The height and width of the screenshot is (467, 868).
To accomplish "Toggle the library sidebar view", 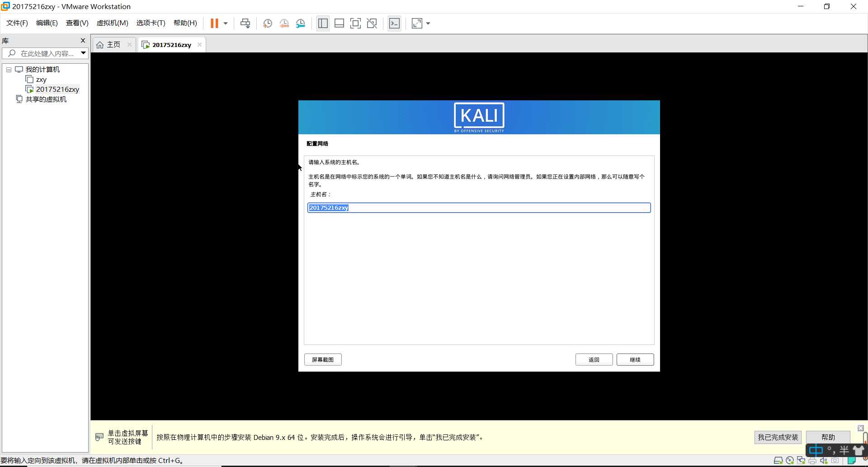I will (x=323, y=24).
